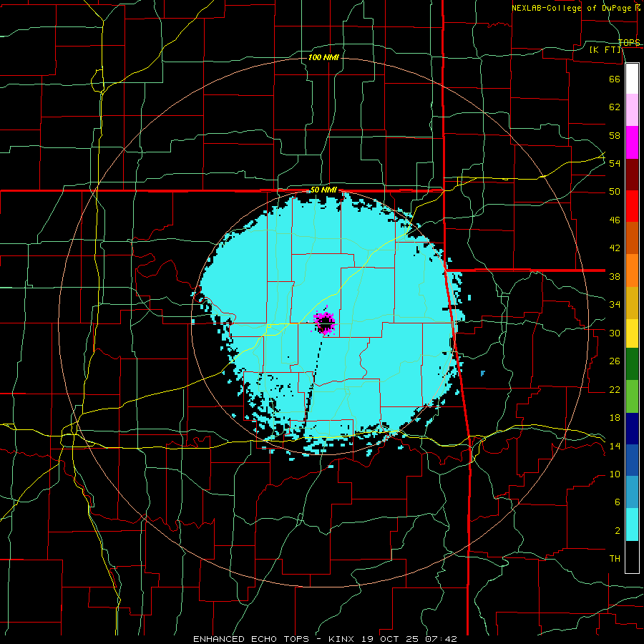Click the small isolated blue echo east of radar

[x=482, y=373]
